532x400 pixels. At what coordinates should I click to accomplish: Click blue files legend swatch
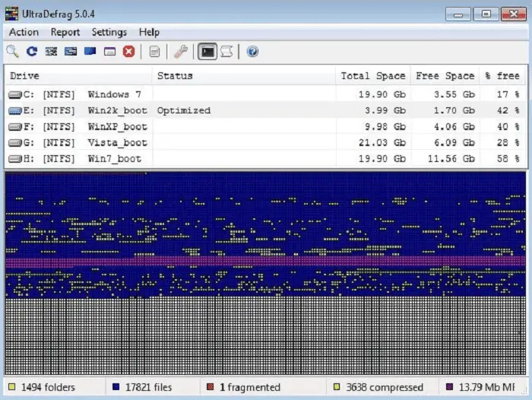click(116, 387)
